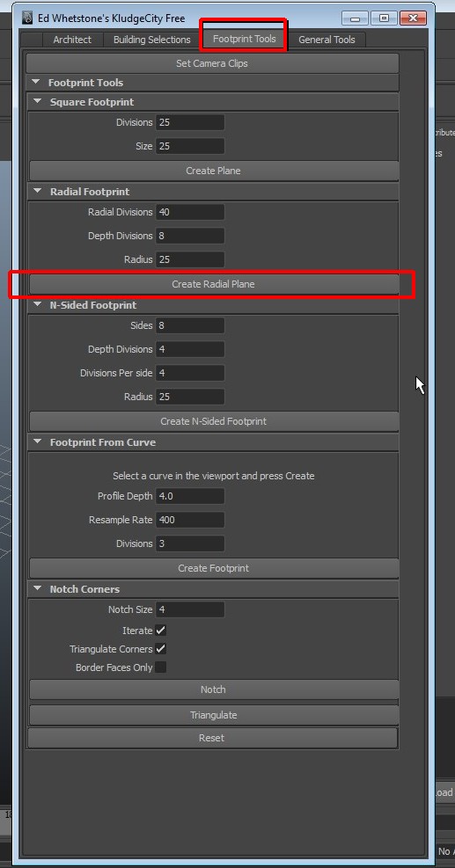455x868 pixels.
Task: Collapse the N-Sided Footprint section
Action: coord(38,305)
